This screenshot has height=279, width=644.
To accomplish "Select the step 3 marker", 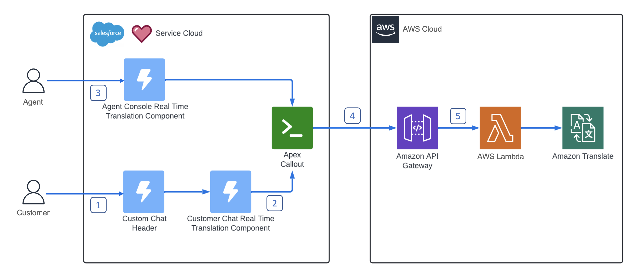I will click(98, 93).
